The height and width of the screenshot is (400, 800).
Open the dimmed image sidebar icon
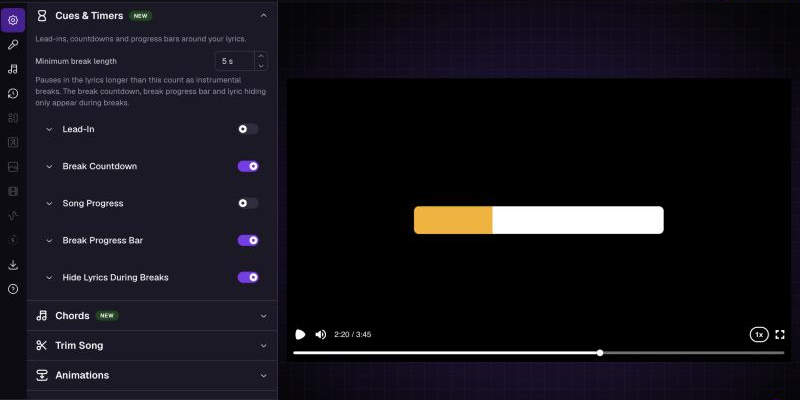pos(13,167)
